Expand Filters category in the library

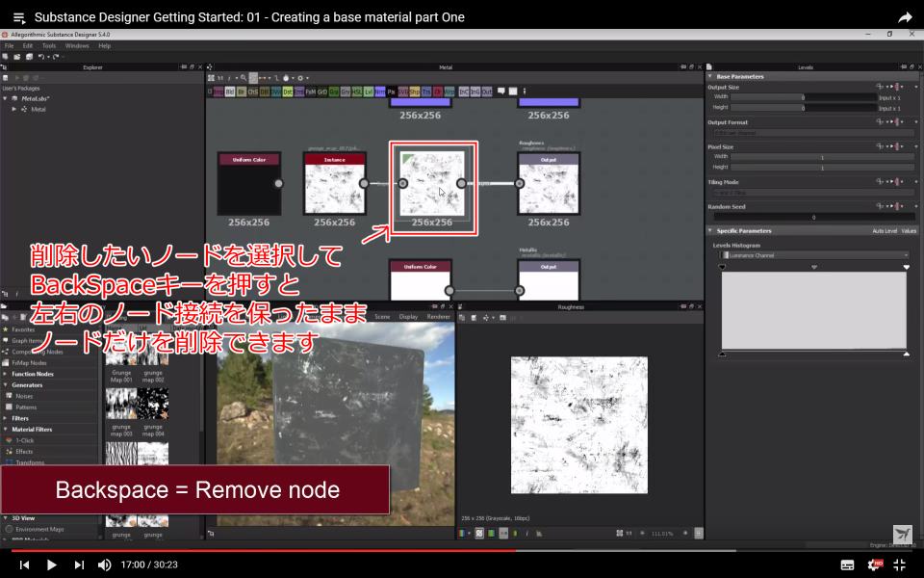(6, 418)
